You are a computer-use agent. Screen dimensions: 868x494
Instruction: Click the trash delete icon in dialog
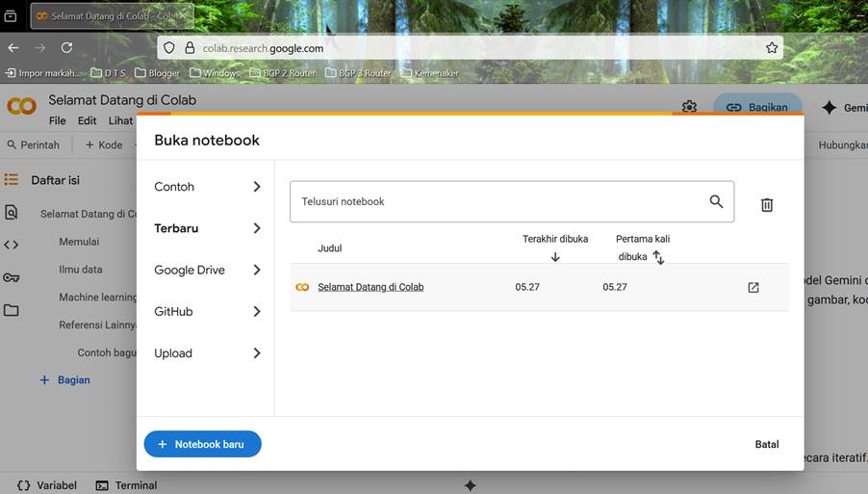[x=767, y=205]
